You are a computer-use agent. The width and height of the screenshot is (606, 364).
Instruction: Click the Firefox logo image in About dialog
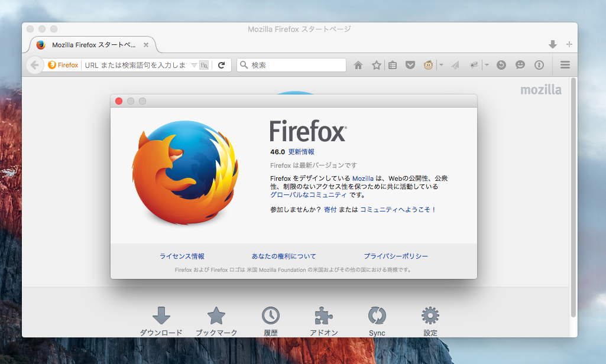185,173
